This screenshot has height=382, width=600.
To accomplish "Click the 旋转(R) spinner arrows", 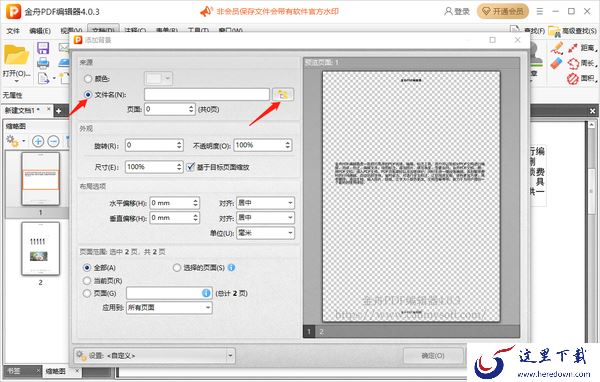I will pos(179,145).
